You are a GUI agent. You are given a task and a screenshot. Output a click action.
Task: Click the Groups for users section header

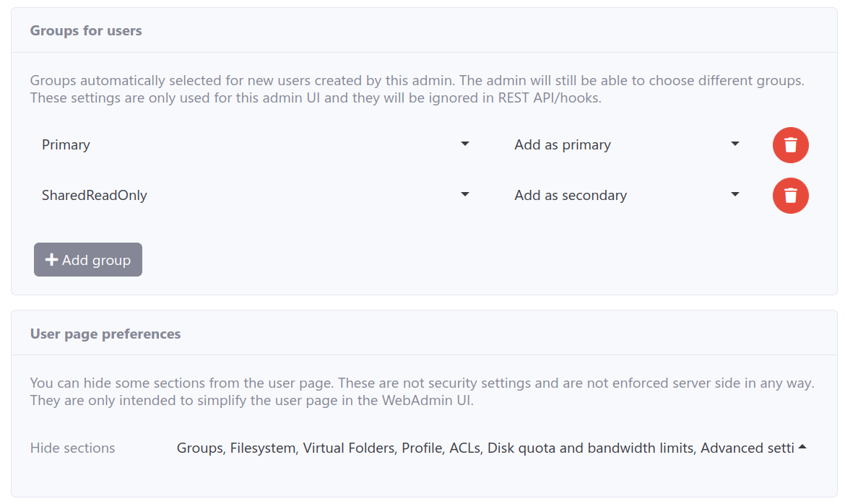(x=86, y=30)
